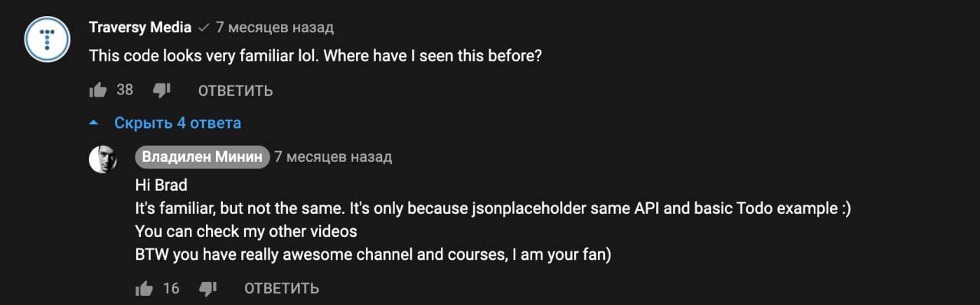Screen dimensions: 980x305
Task: Open Владилен Минин's profile avatar
Action: tap(103, 159)
